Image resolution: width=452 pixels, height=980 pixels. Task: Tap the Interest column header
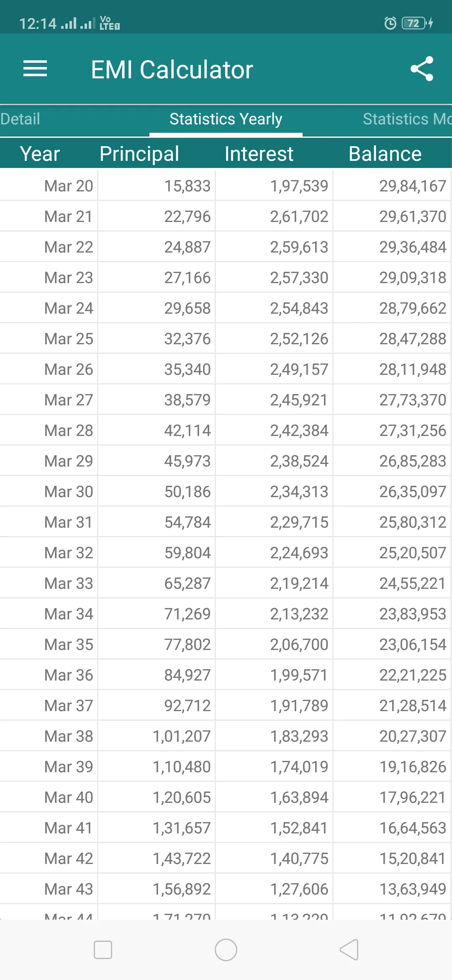[x=259, y=154]
